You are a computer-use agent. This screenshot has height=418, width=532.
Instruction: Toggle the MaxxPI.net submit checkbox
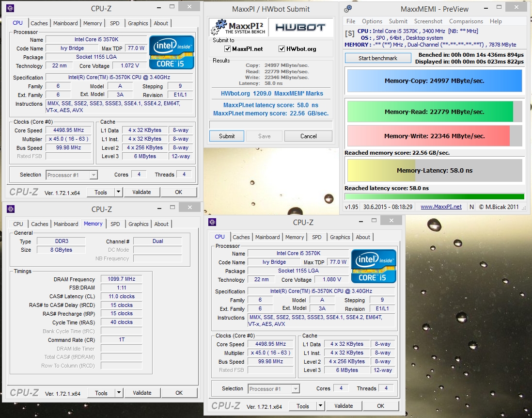point(228,49)
